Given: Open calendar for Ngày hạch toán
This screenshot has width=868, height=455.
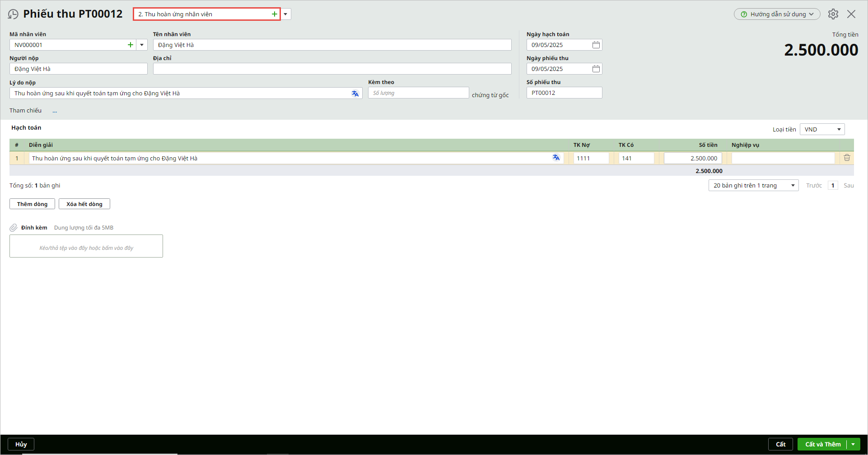Looking at the screenshot, I should [x=596, y=45].
